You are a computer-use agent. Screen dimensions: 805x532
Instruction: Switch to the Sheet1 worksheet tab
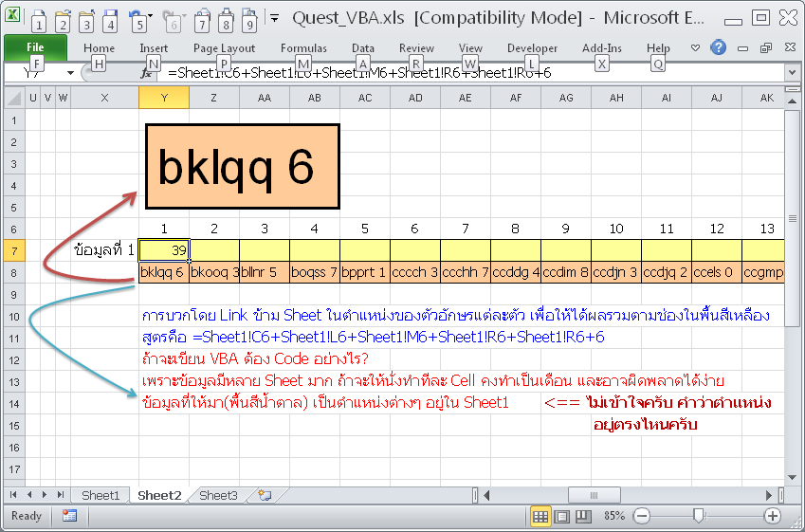pos(101,495)
